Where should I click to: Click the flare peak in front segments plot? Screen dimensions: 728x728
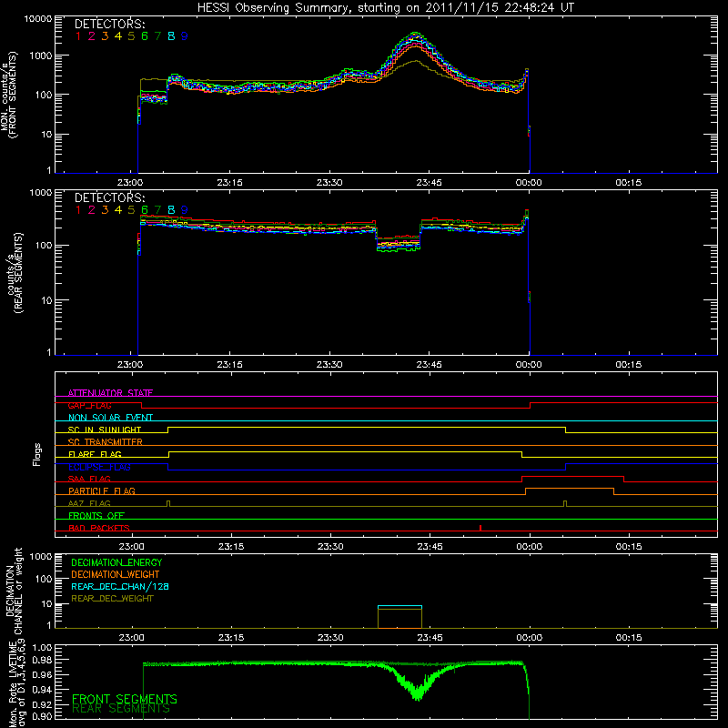(x=416, y=34)
